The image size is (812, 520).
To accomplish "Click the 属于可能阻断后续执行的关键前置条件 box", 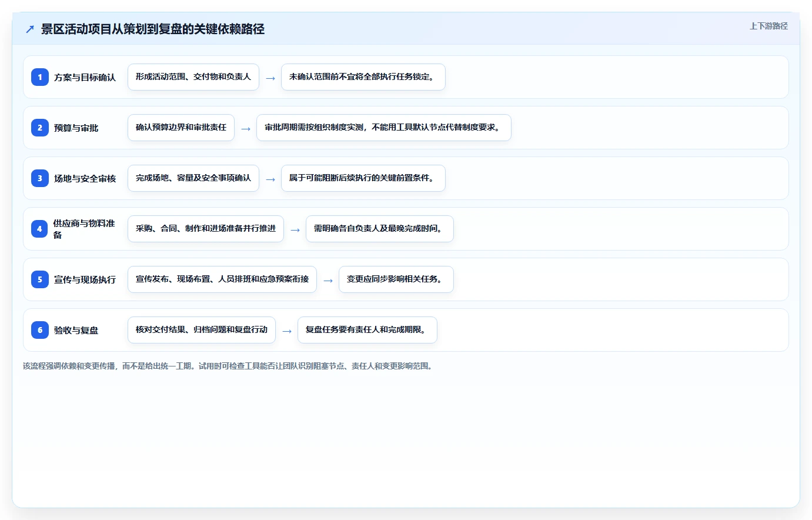I will click(363, 178).
